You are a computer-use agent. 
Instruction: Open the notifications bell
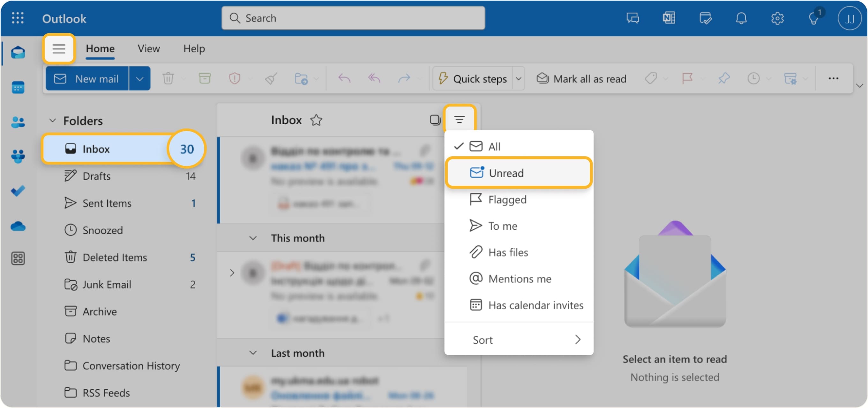coord(741,18)
